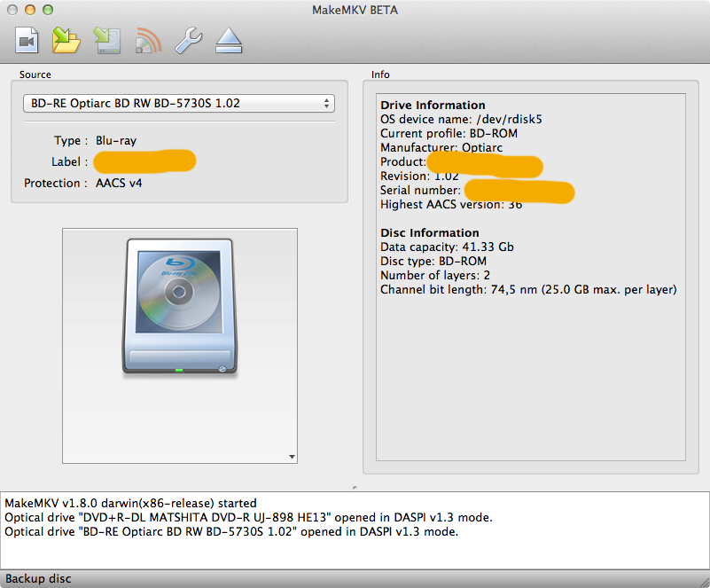The width and height of the screenshot is (710, 588).
Task: Click the 'Info' group label
Action: point(380,74)
